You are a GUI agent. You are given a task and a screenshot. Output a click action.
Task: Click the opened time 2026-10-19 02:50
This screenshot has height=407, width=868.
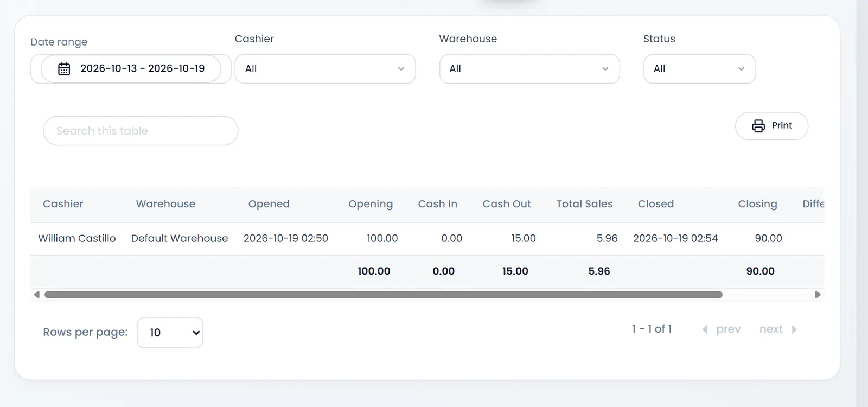286,238
